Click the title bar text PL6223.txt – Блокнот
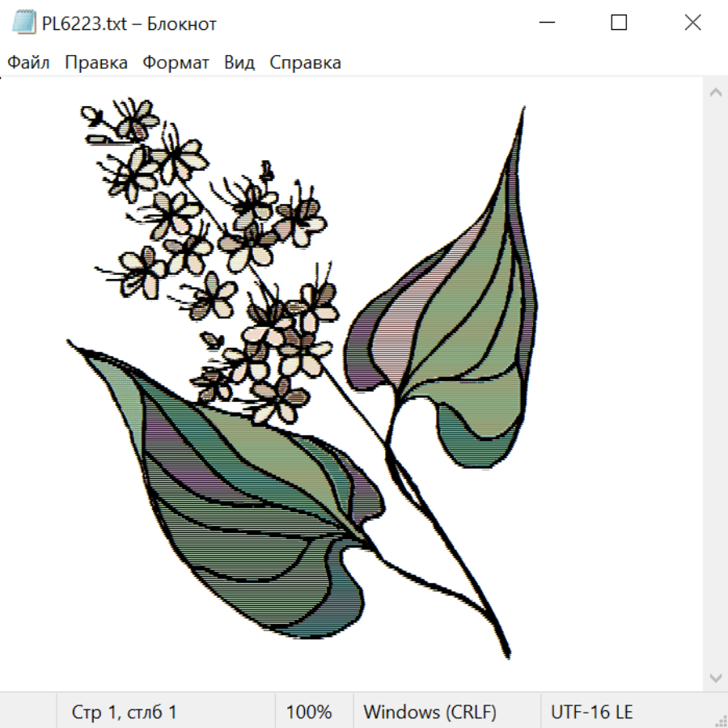 tap(129, 23)
